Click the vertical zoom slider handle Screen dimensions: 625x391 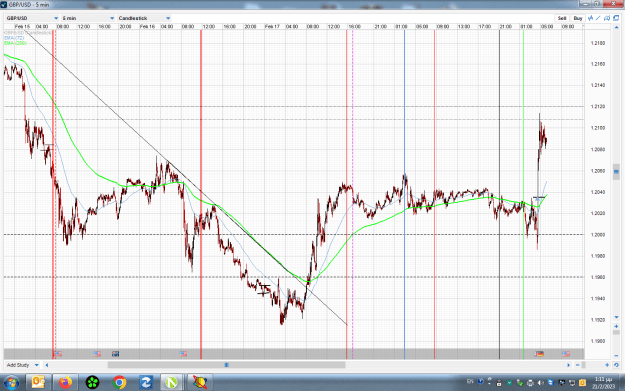pyautogui.click(x=616, y=332)
